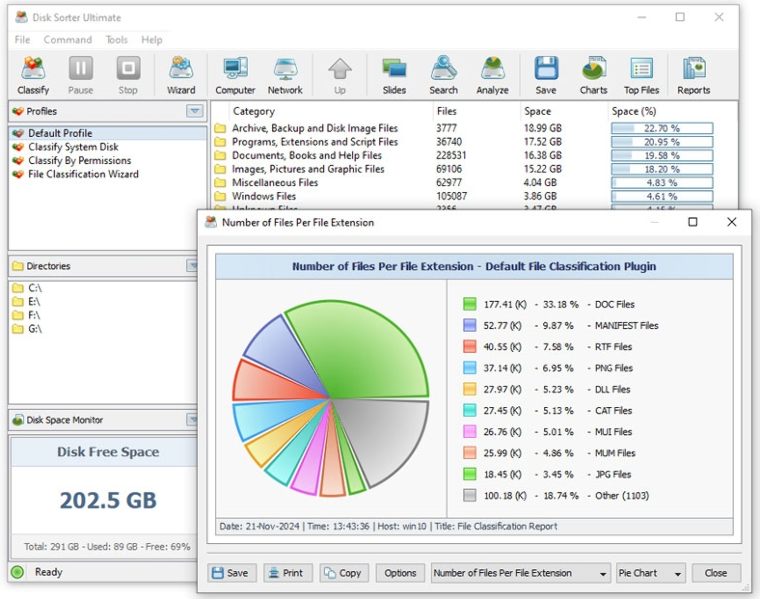Click the 16.38 GB space cell
Image resolution: width=760 pixels, height=599 pixels.
coord(542,156)
